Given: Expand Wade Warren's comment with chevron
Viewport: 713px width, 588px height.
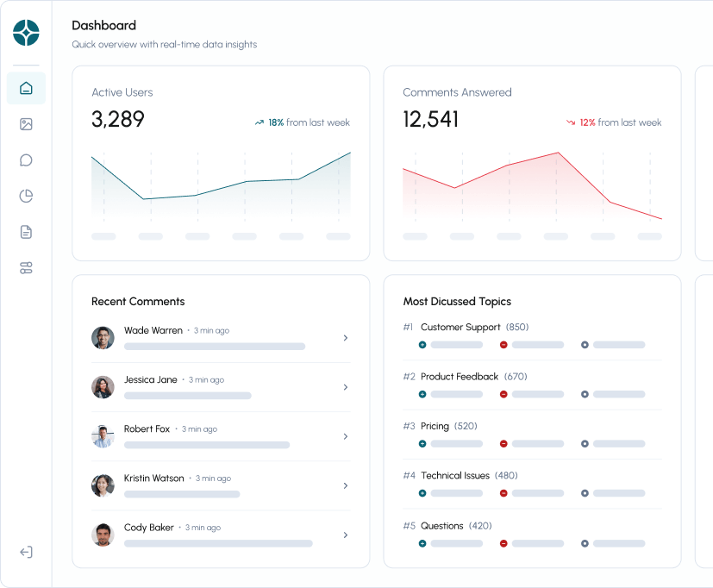Looking at the screenshot, I should click(x=346, y=338).
